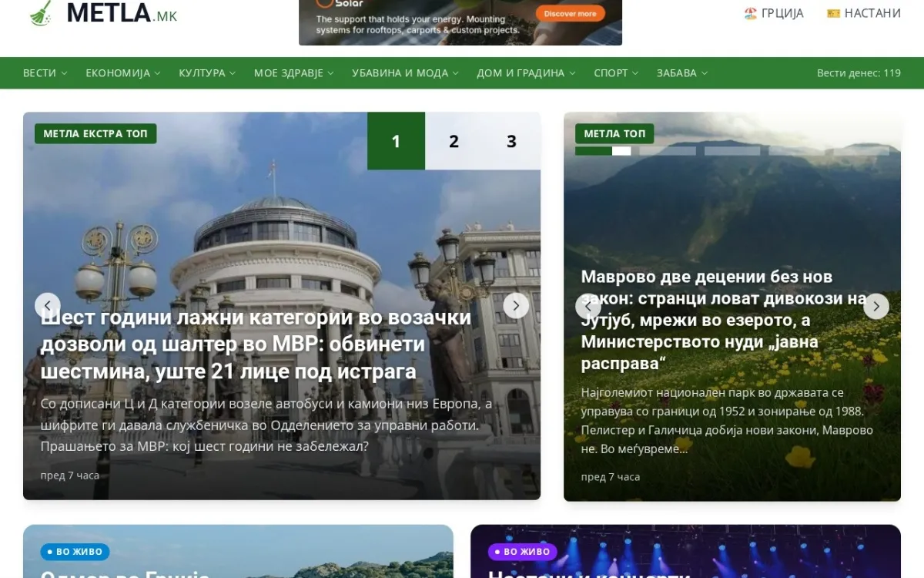Image resolution: width=924 pixels, height=578 pixels.
Task: Select fifth progress bar in МЕТЛА ТОП slider
Action: pos(862,151)
